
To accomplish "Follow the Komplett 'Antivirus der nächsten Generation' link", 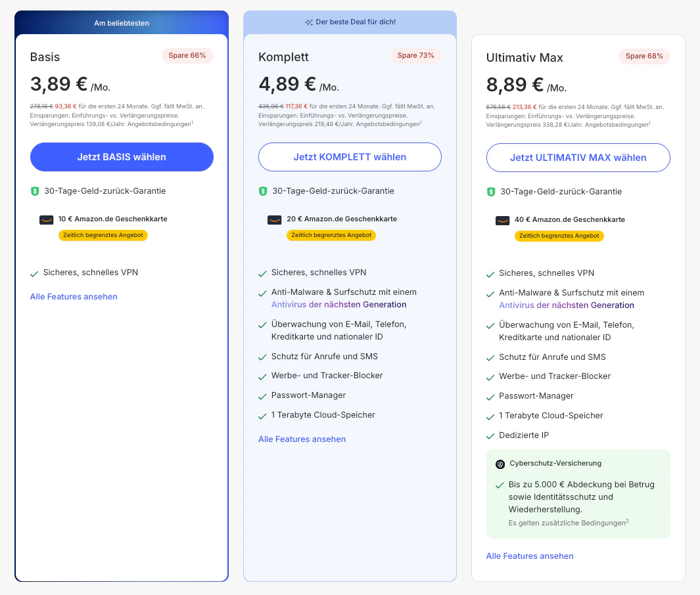I will [339, 305].
